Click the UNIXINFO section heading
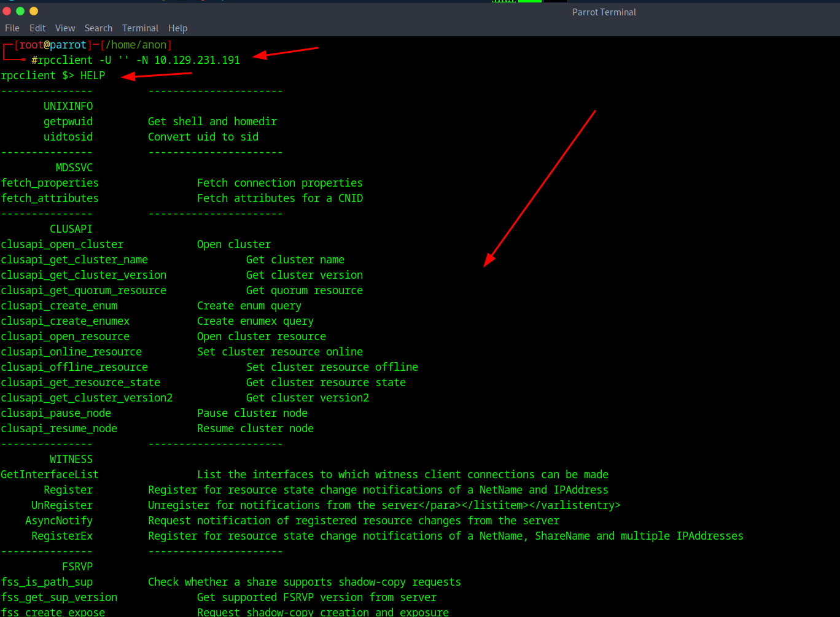This screenshot has width=840, height=617. 68,106
